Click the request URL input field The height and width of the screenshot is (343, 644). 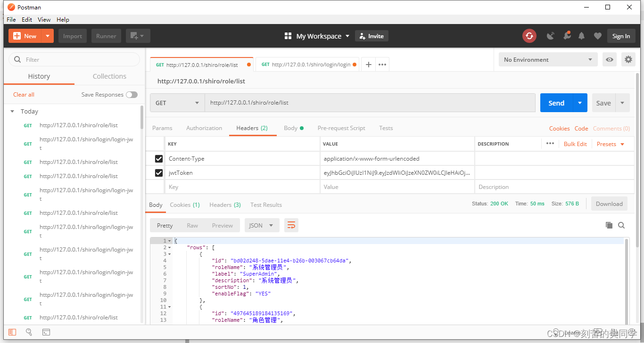[370, 103]
